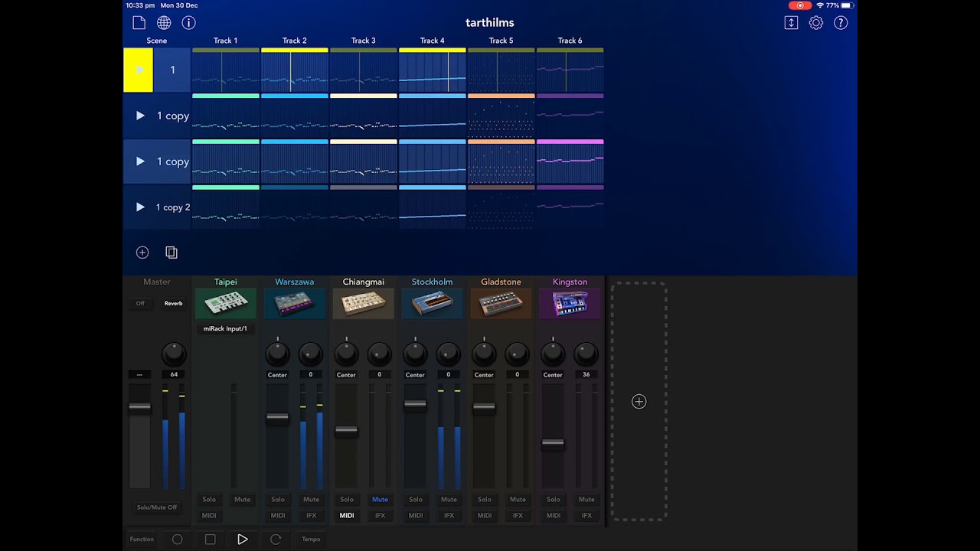Open the new document icon
Image resolution: width=980 pixels, height=551 pixels.
(x=139, y=23)
